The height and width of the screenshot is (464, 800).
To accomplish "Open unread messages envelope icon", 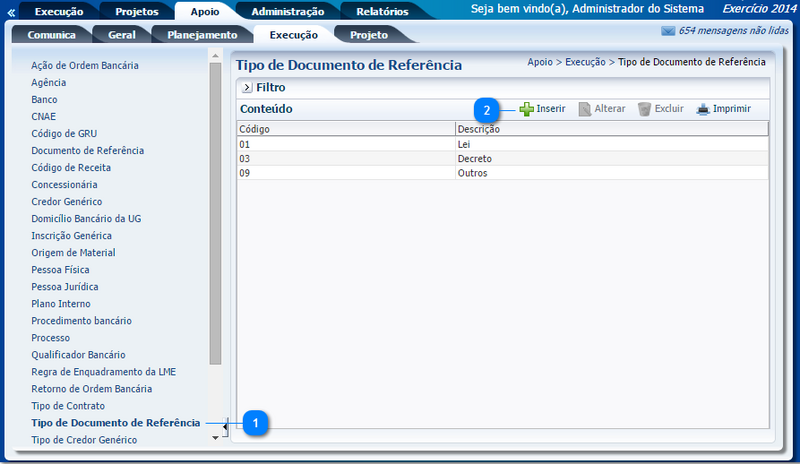I will pos(668,31).
